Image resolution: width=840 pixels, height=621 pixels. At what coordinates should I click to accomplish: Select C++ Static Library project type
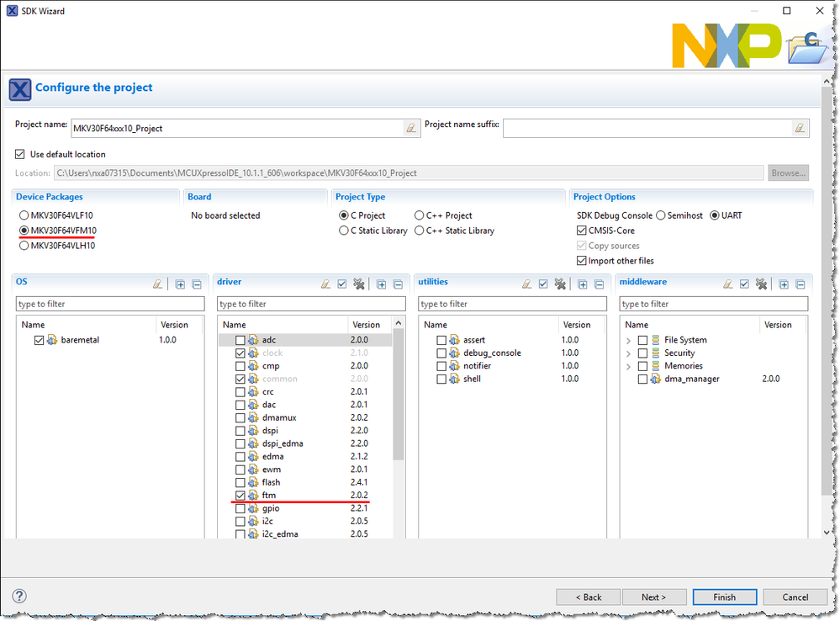419,231
